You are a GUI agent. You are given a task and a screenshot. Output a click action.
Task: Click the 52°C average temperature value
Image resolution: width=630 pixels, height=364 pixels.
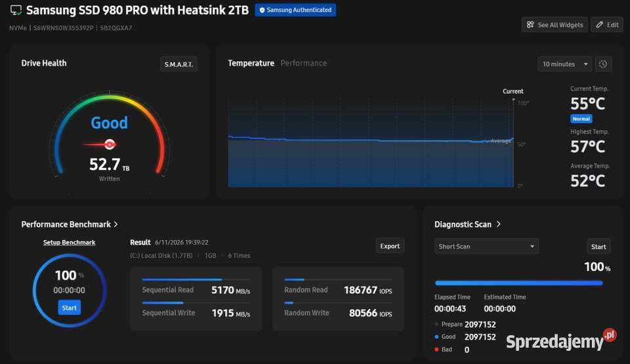click(587, 181)
